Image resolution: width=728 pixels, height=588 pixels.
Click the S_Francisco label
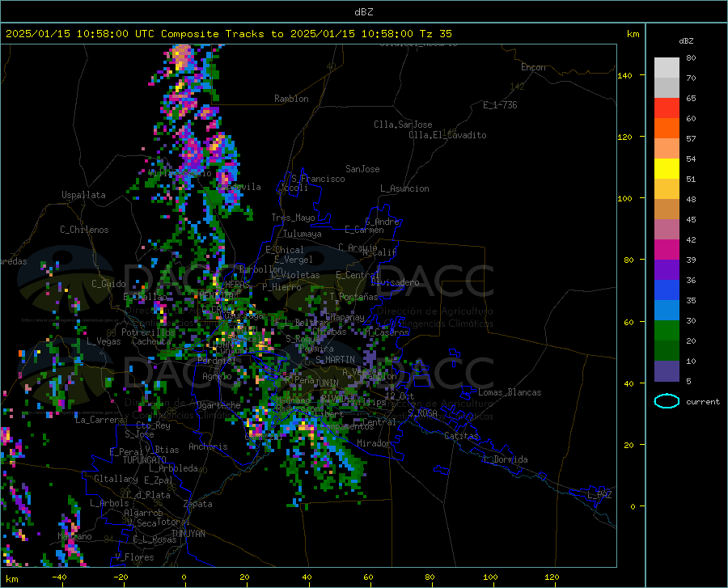pyautogui.click(x=318, y=179)
